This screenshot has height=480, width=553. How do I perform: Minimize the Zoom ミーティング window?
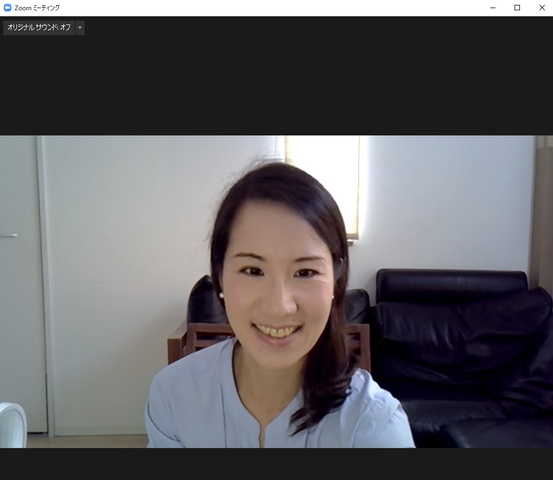pyautogui.click(x=493, y=8)
